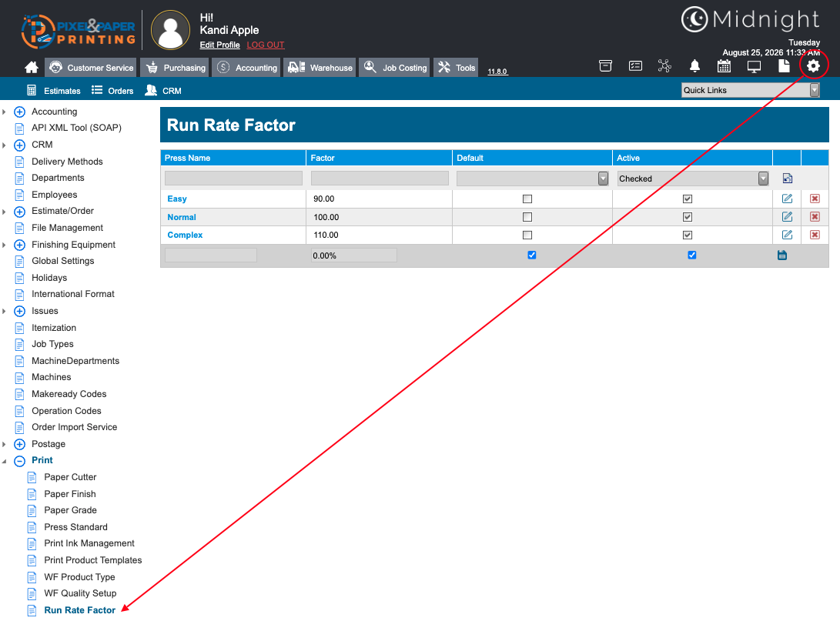Click the Press Name filter field
The height and width of the screenshot is (621, 840).
(x=233, y=179)
